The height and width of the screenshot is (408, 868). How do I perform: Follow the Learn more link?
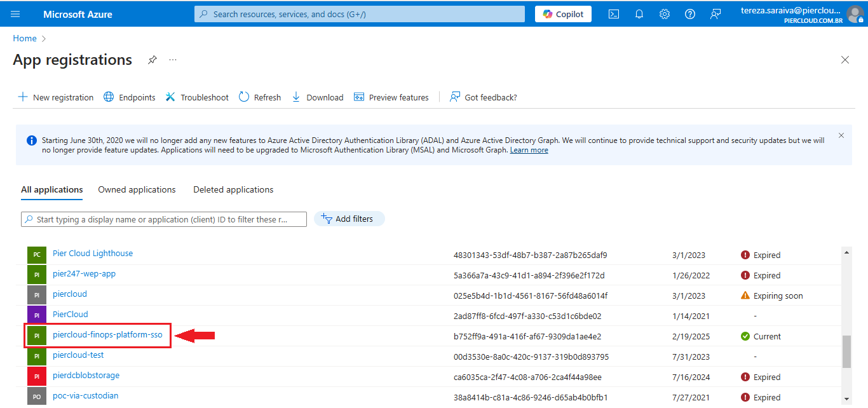tap(529, 150)
